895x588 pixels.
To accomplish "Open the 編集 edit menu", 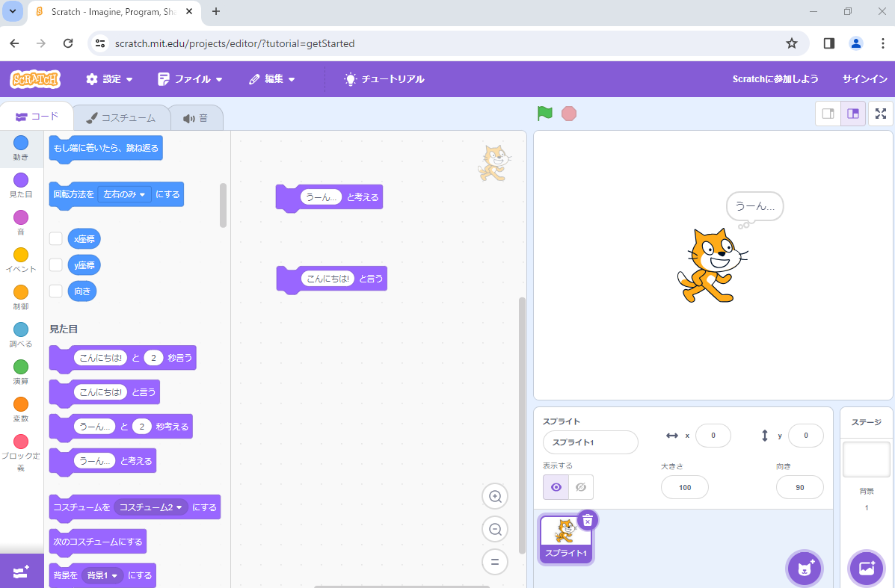I will (272, 78).
